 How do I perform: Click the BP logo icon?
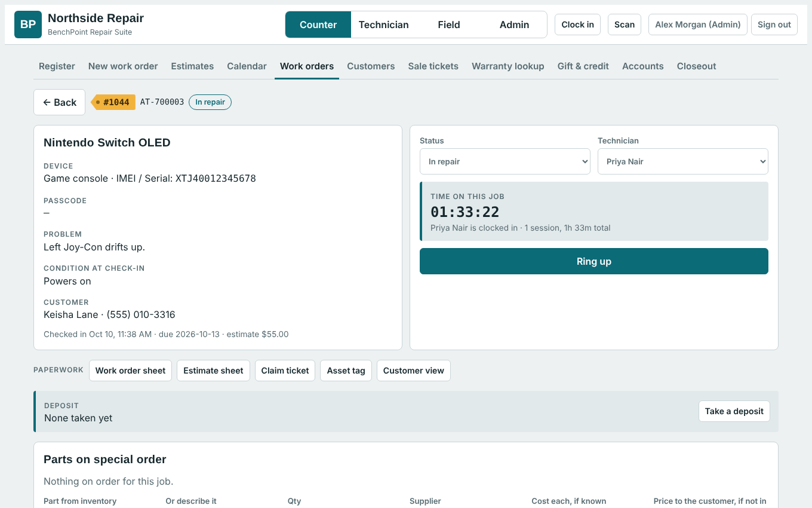(28, 25)
